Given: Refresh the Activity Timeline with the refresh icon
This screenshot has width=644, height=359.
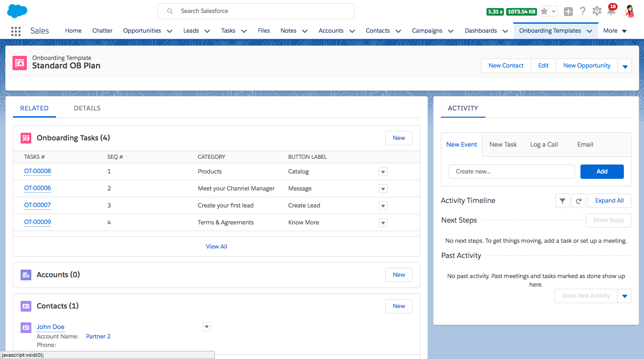Looking at the screenshot, I should pyautogui.click(x=578, y=200).
